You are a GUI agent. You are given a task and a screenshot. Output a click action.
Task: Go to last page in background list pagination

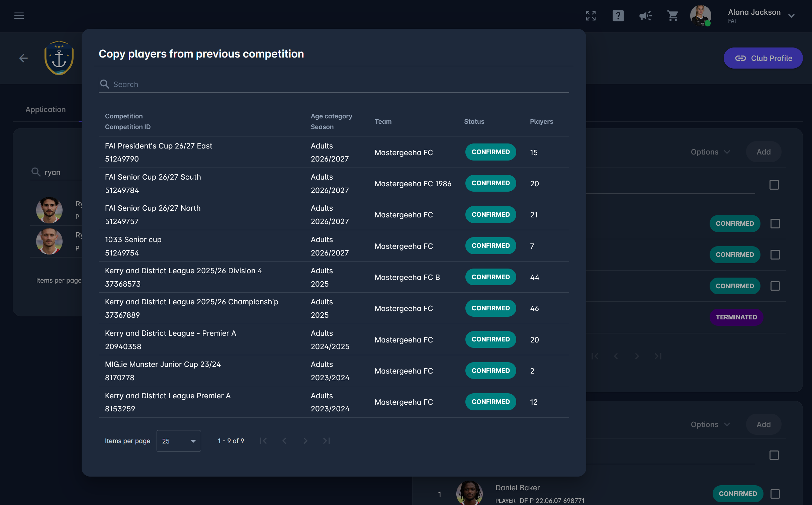658,356
